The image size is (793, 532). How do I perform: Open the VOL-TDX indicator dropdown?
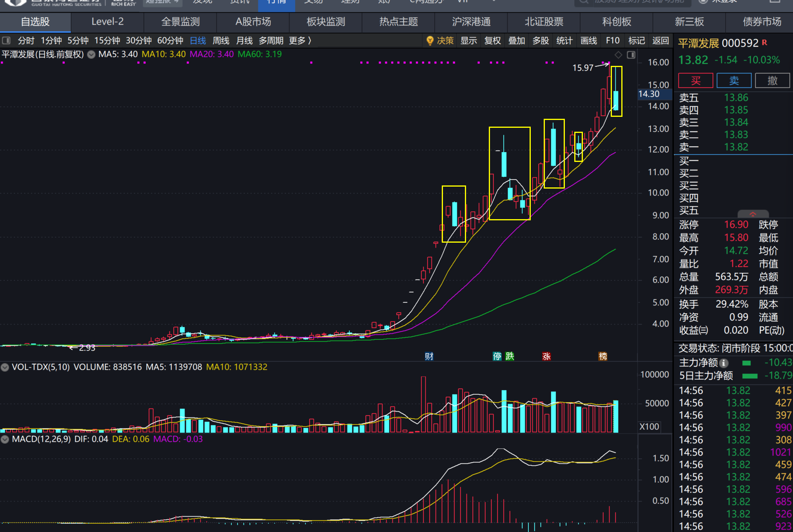click(5, 367)
